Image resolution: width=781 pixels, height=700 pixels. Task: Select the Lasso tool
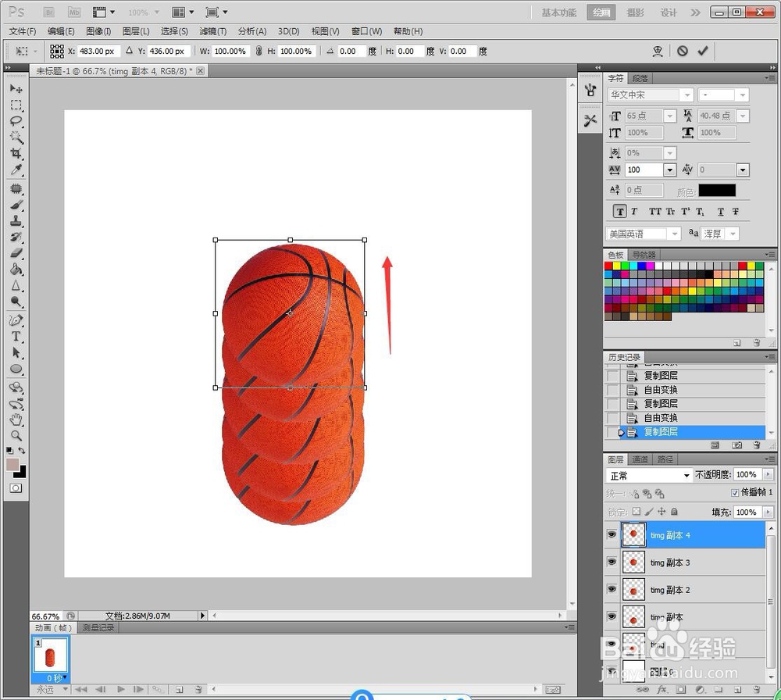pos(16,121)
